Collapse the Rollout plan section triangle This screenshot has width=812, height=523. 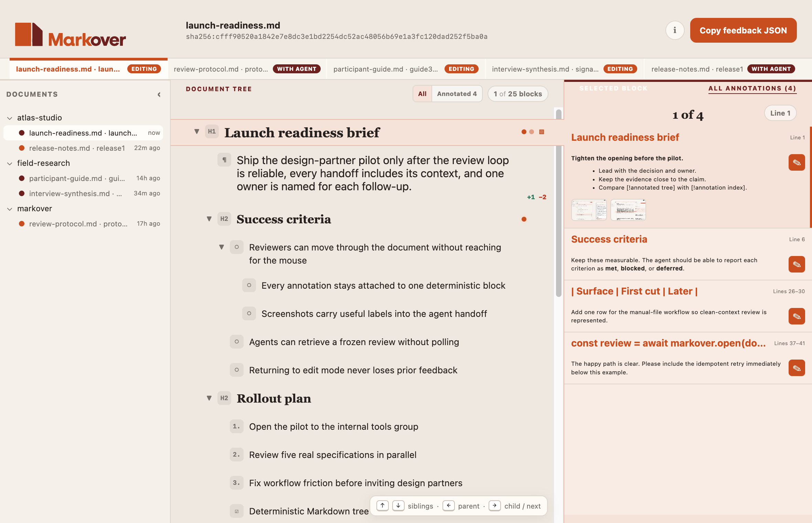(209, 398)
